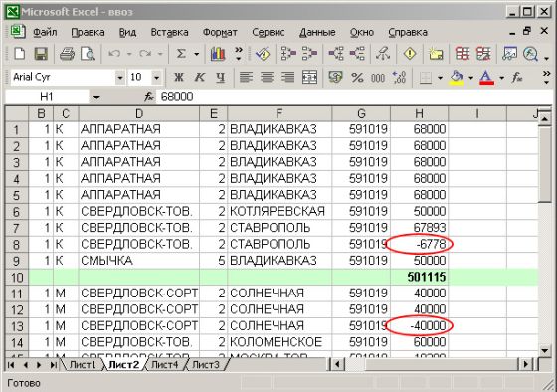Image resolution: width=557 pixels, height=392 pixels.
Task: Expand formatting toolbar more-buttons chevron
Action: tap(546, 77)
